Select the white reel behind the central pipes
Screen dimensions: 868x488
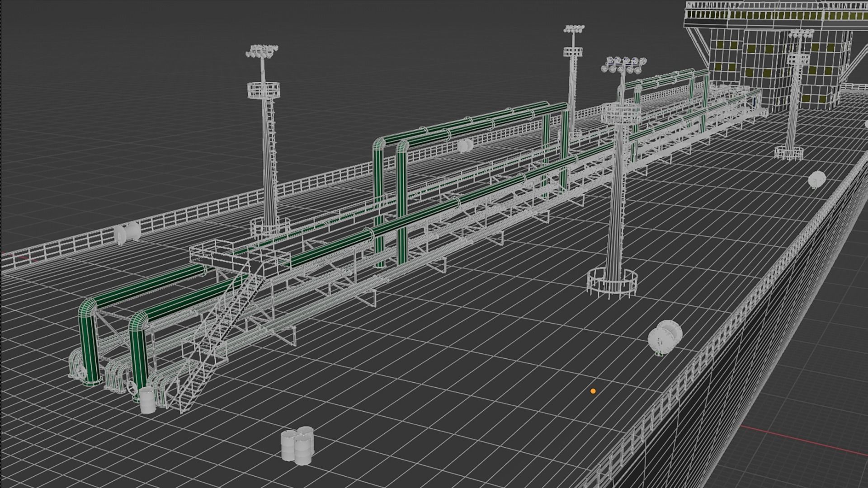point(465,145)
